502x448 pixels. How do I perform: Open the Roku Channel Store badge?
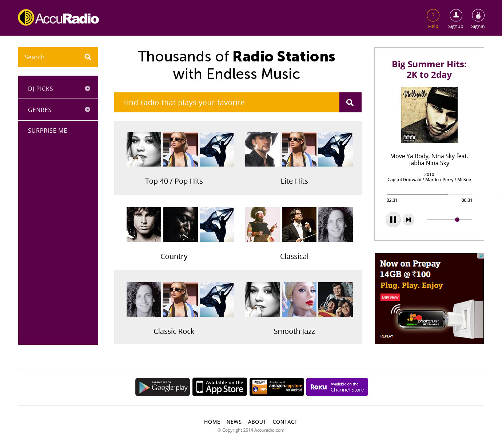pyautogui.click(x=337, y=387)
